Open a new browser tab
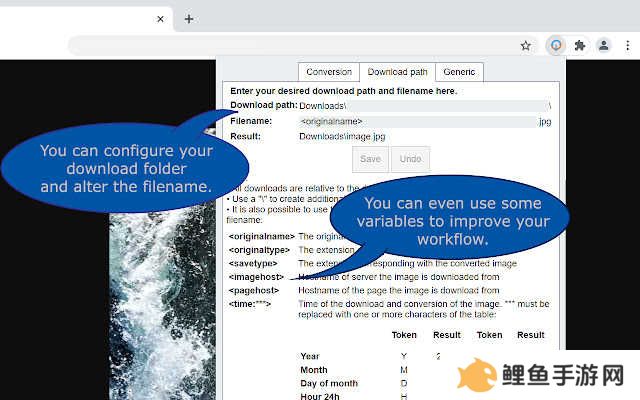 [189, 19]
